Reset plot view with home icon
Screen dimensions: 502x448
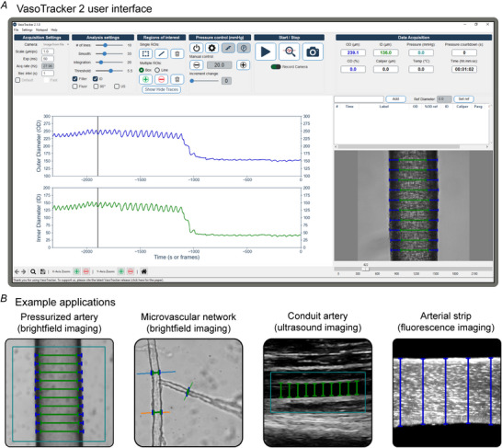click(x=144, y=271)
